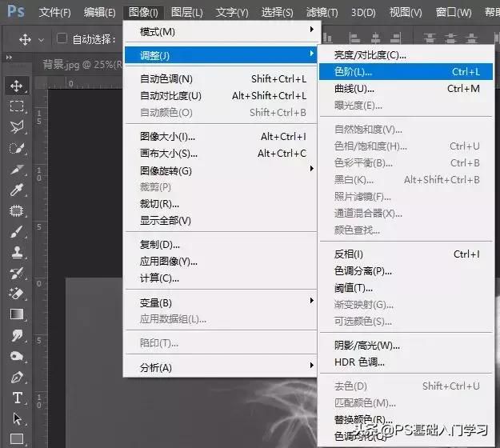Open 阈值(T) threshold
Screen dimensions: 500x448
tap(406, 288)
